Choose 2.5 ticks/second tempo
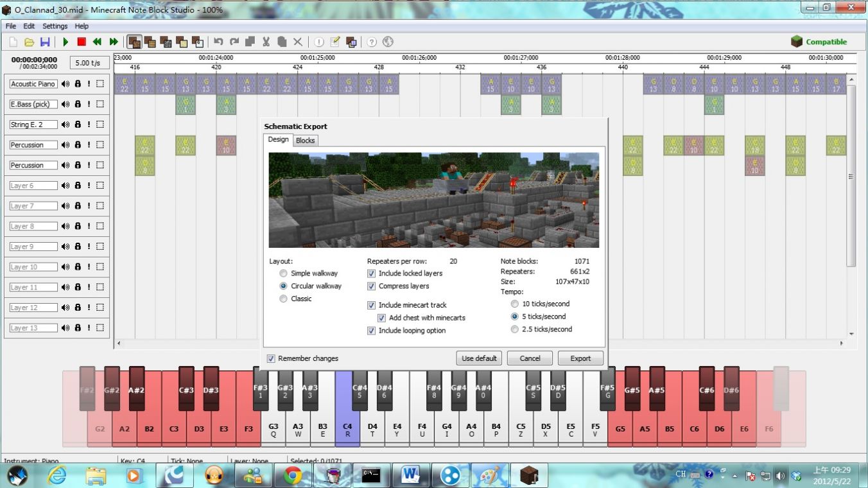 pyautogui.click(x=514, y=329)
